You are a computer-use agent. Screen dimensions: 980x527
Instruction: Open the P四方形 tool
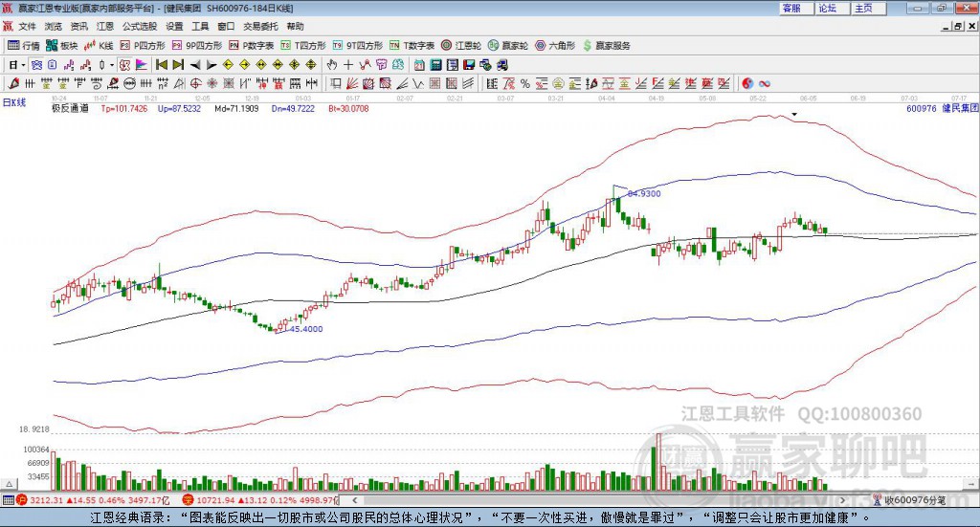pos(143,46)
